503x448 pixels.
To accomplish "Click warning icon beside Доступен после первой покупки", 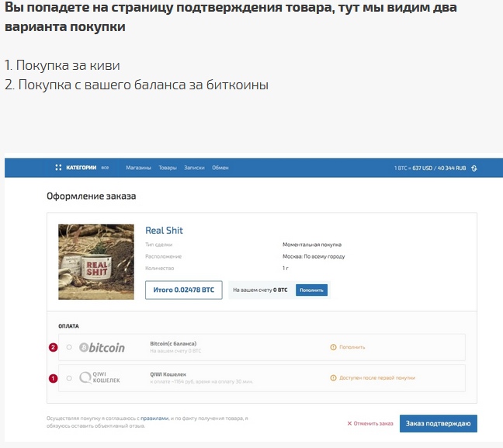I will click(x=333, y=378).
